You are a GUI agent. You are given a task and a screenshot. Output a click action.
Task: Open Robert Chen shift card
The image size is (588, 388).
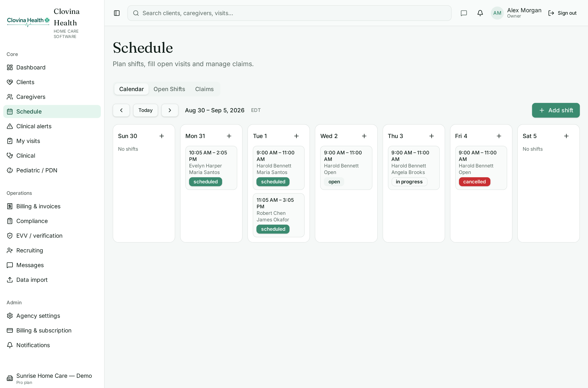pyautogui.click(x=278, y=215)
